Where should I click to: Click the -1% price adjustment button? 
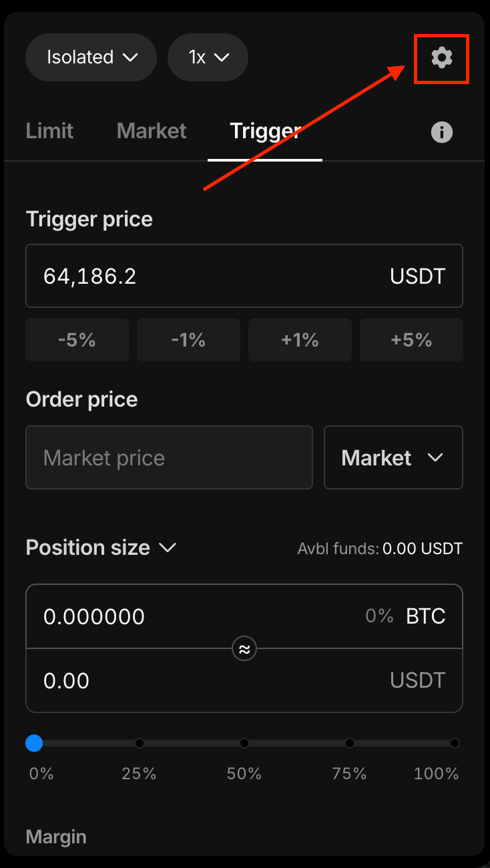(188, 340)
